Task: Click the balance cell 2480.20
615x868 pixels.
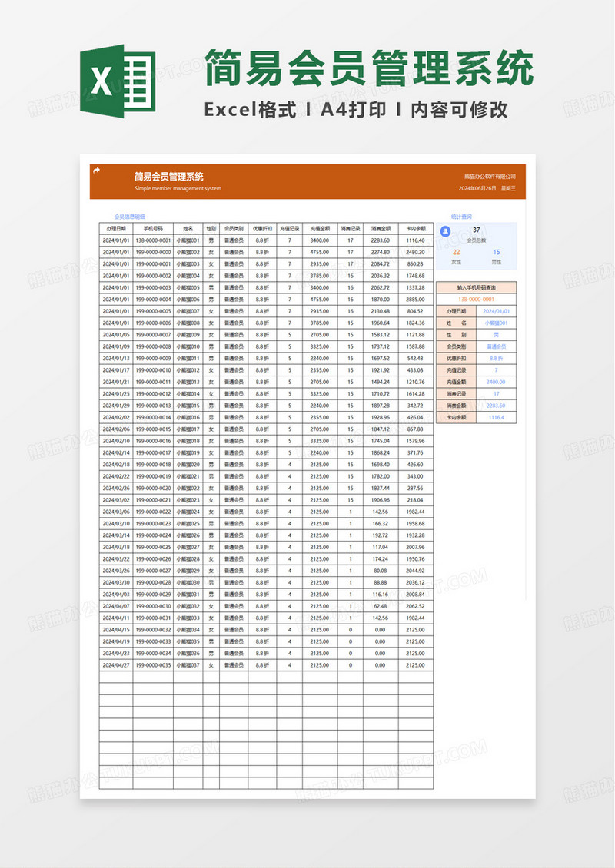Action: click(x=416, y=253)
